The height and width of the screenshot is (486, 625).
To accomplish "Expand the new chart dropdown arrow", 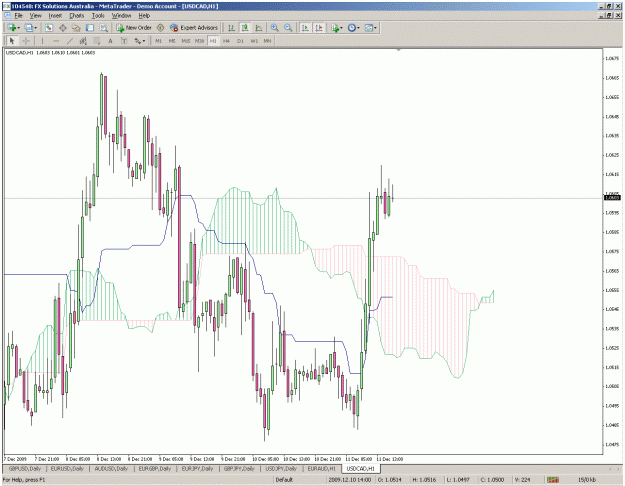I will [18, 28].
